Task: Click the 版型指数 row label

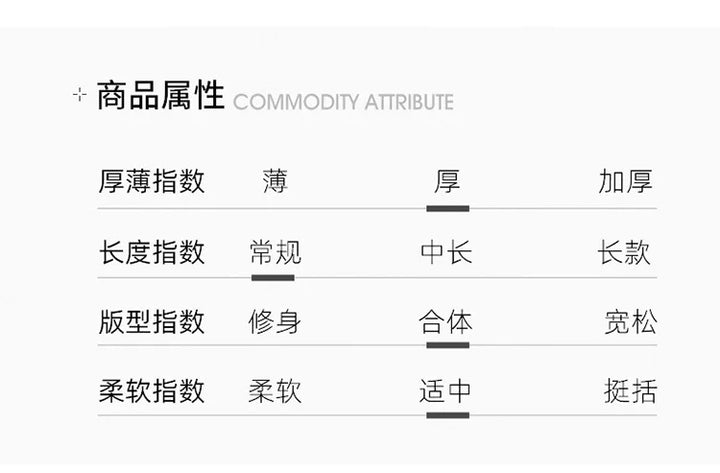Action: pos(152,322)
